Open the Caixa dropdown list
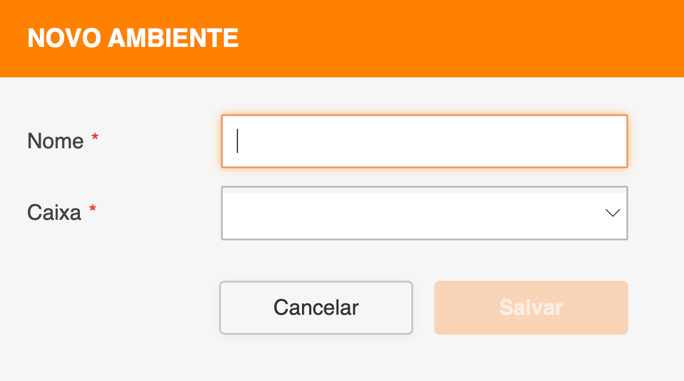 [x=424, y=213]
